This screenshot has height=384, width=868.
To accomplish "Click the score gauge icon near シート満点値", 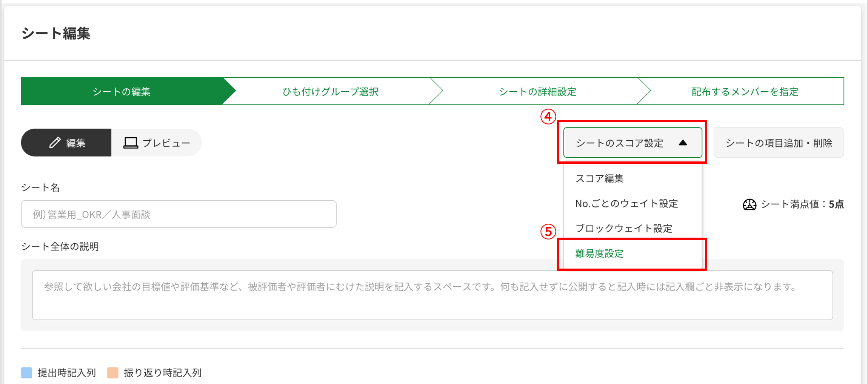I will tap(749, 204).
